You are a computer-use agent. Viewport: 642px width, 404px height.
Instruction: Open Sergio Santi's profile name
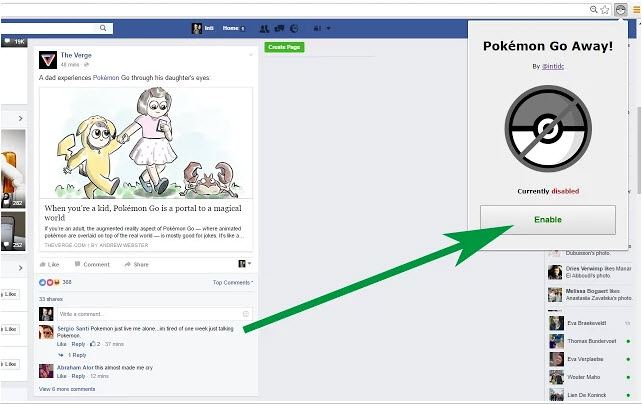pos(73,329)
